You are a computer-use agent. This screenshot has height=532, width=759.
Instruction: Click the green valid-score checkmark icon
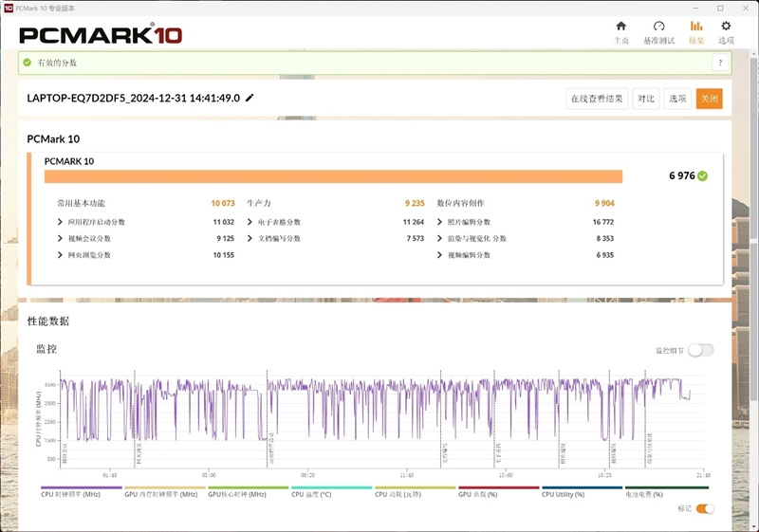point(28,63)
